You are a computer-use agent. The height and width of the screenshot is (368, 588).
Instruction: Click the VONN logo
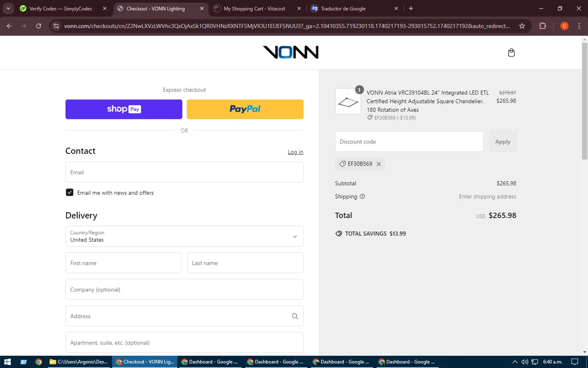pyautogui.click(x=290, y=52)
